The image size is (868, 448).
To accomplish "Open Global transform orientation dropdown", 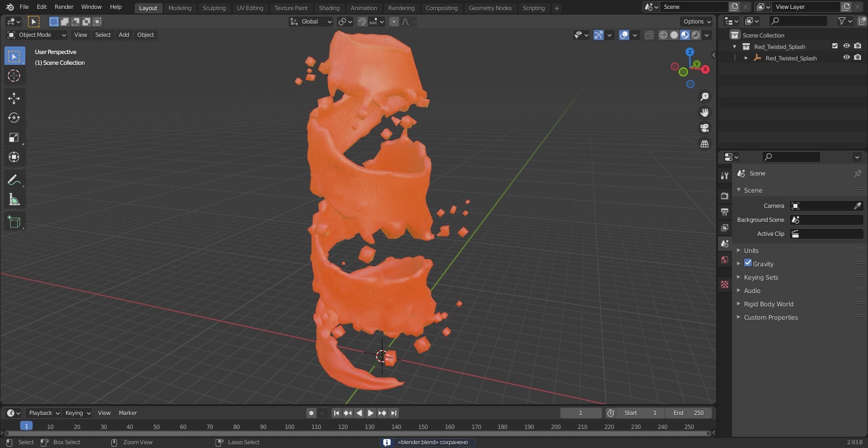I will [311, 22].
